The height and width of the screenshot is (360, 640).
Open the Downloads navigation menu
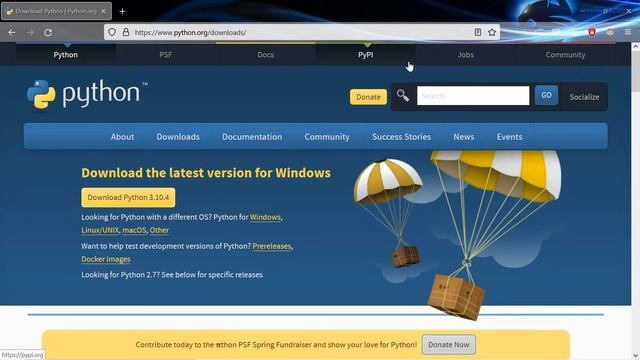click(178, 137)
